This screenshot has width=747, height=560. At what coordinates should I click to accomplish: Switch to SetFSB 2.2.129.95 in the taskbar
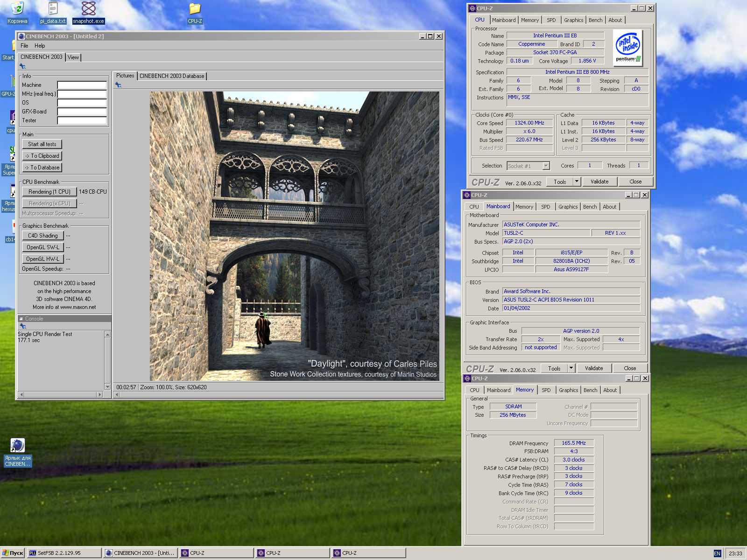coord(64,553)
